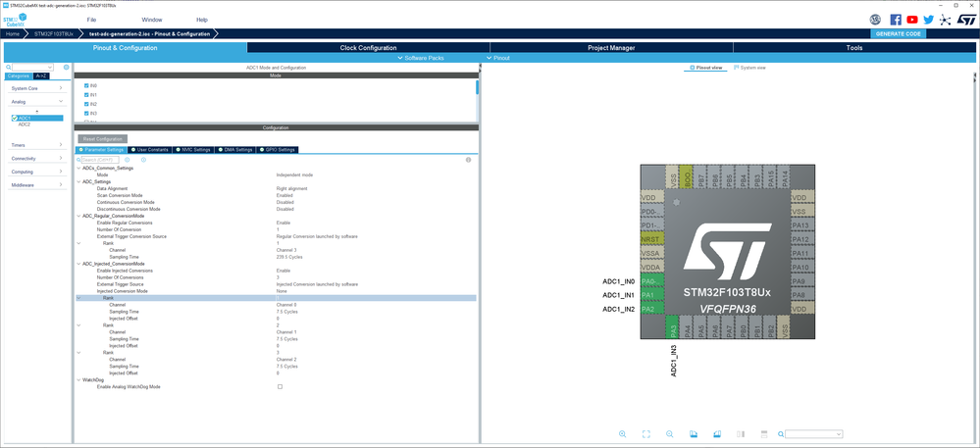Select pin PA13 on the chip

[x=802, y=225]
